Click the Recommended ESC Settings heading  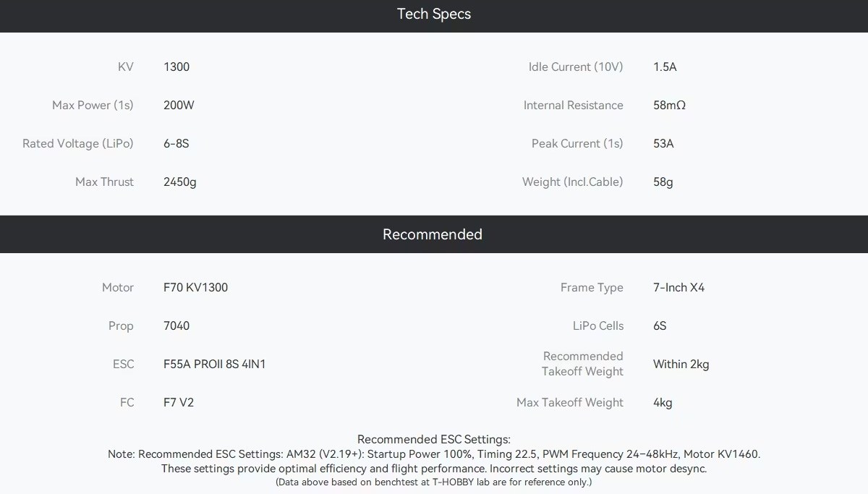[434, 439]
